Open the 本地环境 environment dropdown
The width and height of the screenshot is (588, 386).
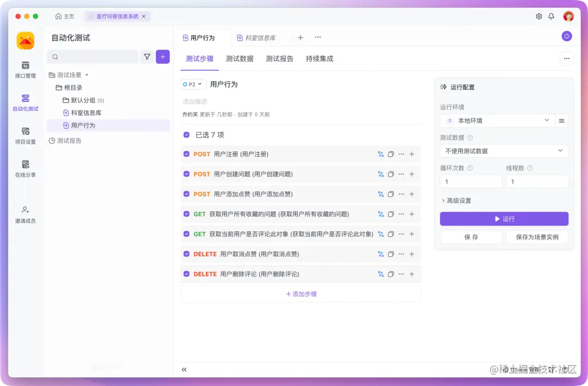(497, 120)
